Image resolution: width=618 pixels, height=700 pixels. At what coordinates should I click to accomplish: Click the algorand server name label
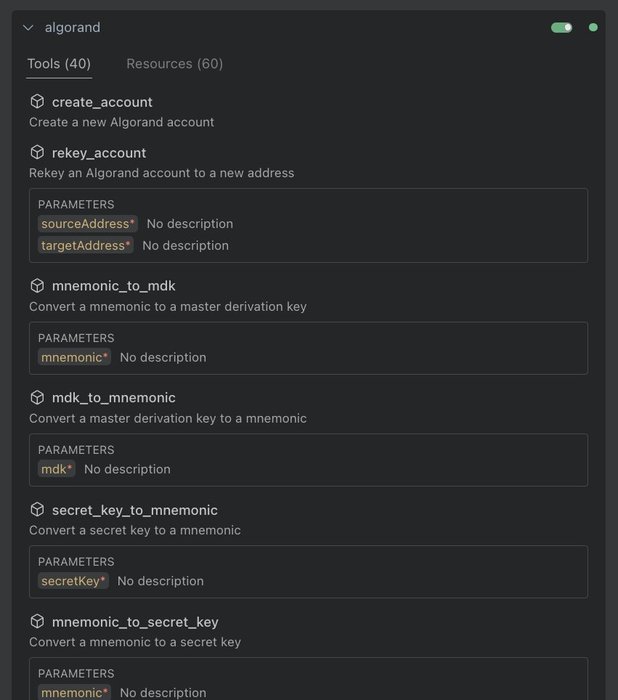click(72, 28)
